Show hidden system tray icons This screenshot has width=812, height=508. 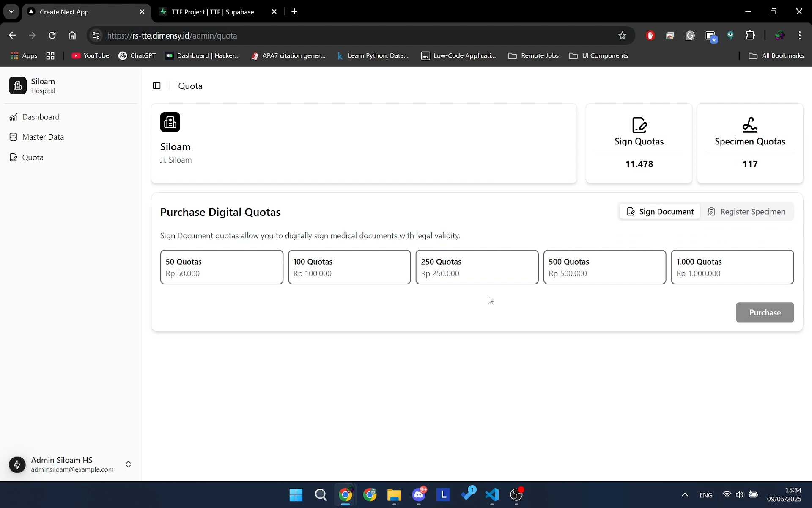(684, 495)
